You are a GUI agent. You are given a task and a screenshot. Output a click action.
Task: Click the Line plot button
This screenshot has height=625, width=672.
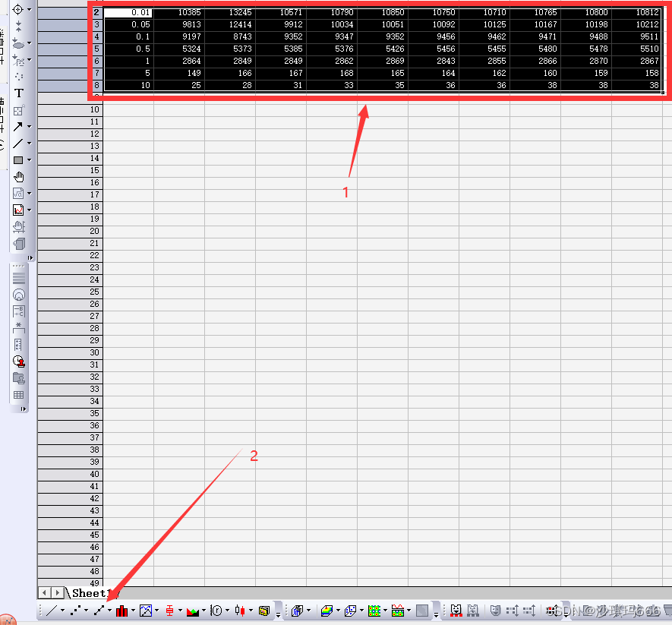tap(52, 611)
